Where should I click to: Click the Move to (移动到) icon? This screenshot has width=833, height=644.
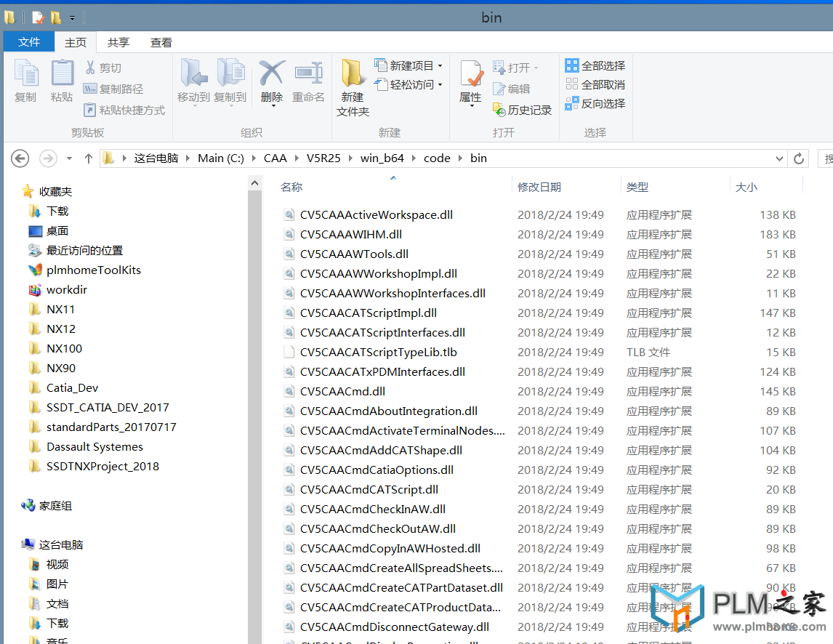coord(194,73)
